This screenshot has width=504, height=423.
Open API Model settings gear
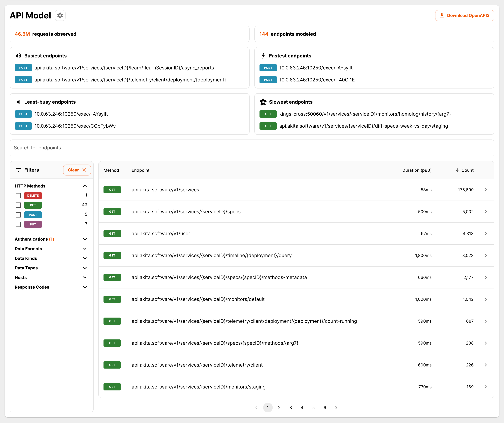point(60,16)
